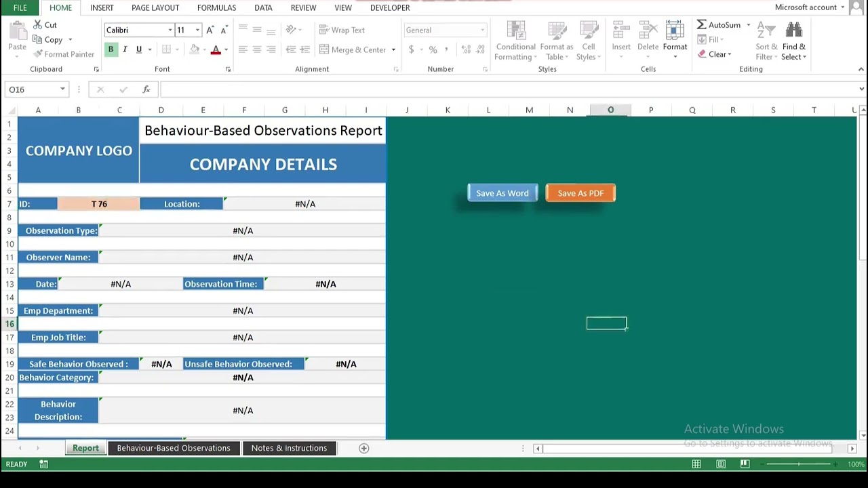This screenshot has width=868, height=488.
Task: Select the Format Painter tool
Action: [64, 54]
